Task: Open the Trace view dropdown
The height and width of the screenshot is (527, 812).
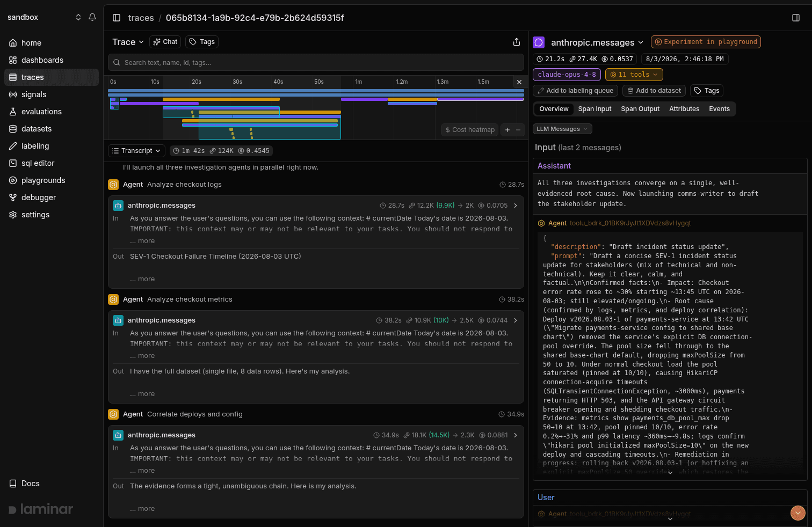Action: 128,42
